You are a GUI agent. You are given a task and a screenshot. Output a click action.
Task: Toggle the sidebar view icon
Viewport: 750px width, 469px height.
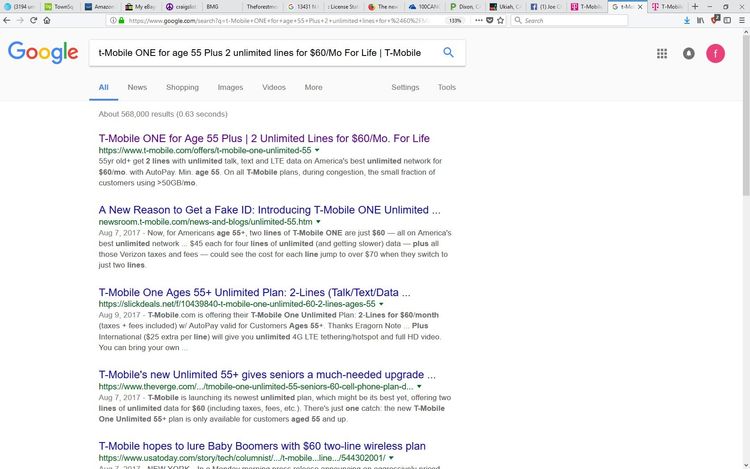[728, 21]
